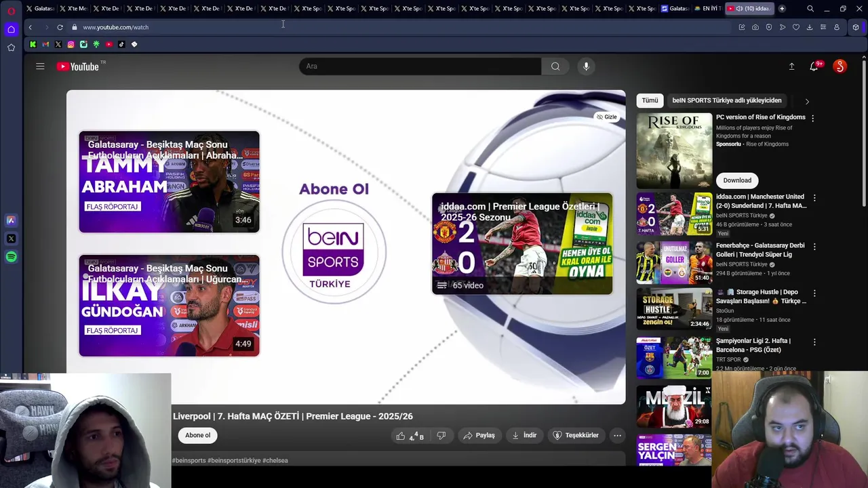The image size is (868, 488).
Task: Open Premier League Özetleri playlist card
Action: tap(522, 244)
